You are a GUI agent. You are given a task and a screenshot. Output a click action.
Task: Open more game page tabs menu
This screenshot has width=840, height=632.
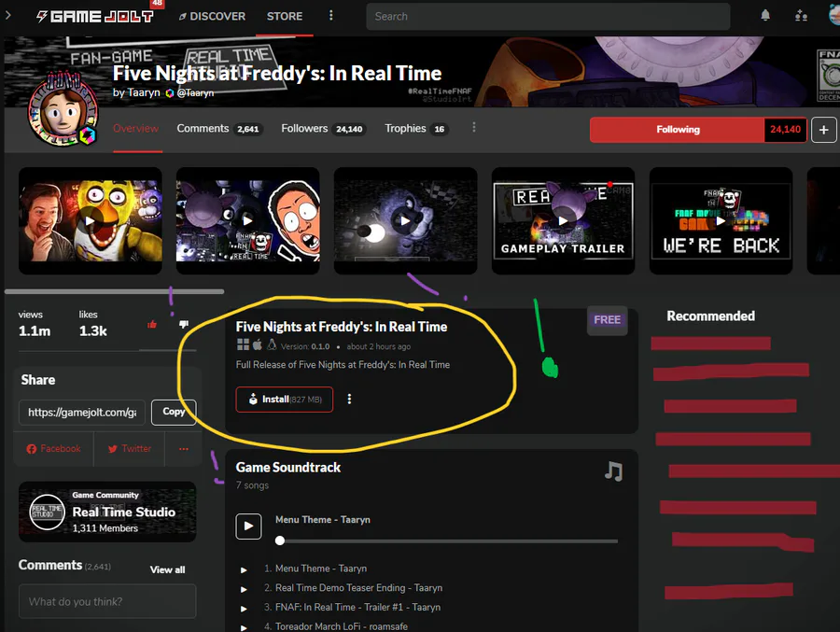coord(473,128)
